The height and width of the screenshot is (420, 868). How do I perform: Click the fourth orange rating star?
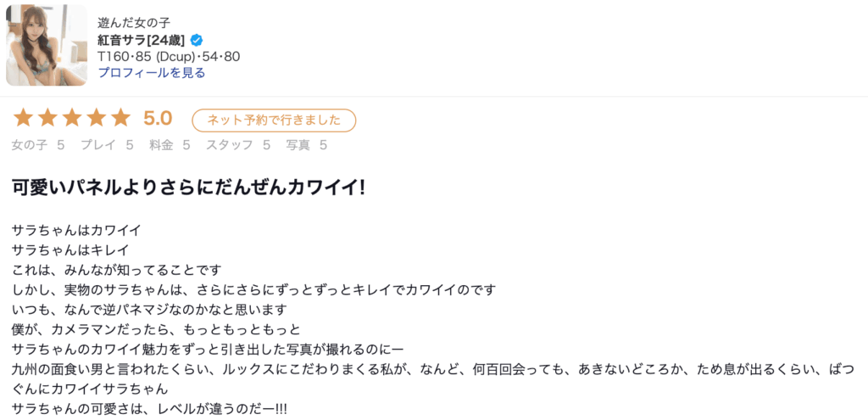(97, 119)
